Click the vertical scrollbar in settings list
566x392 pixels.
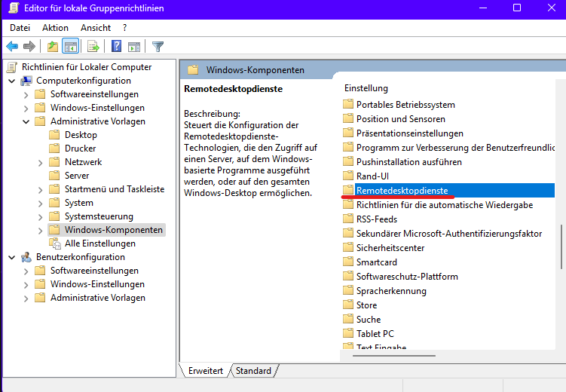560,249
